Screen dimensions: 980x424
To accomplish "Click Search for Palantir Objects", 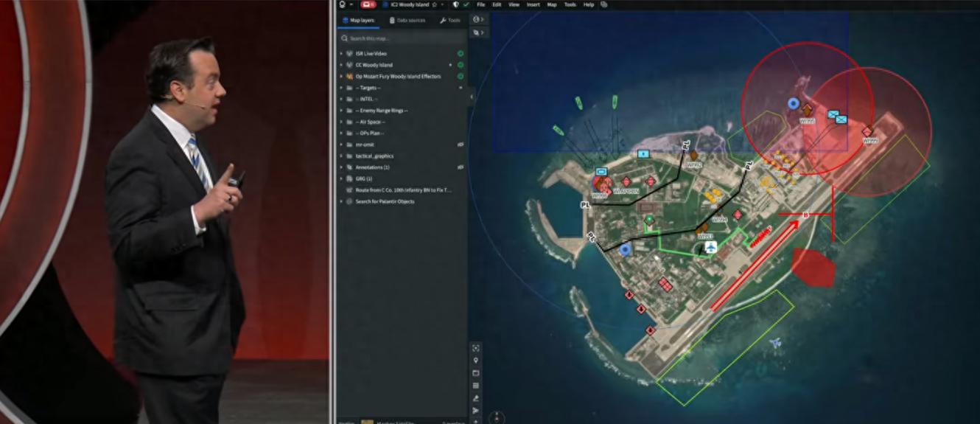I will pos(384,201).
